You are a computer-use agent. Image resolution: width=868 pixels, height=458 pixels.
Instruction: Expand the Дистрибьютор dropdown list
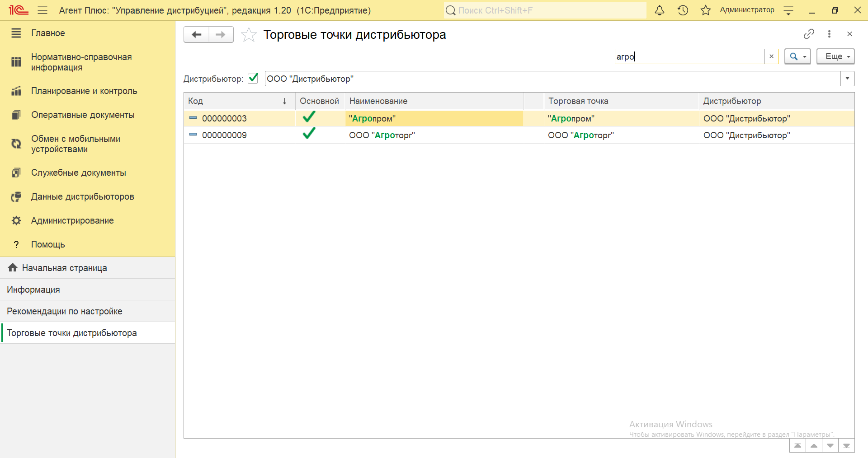(x=848, y=79)
